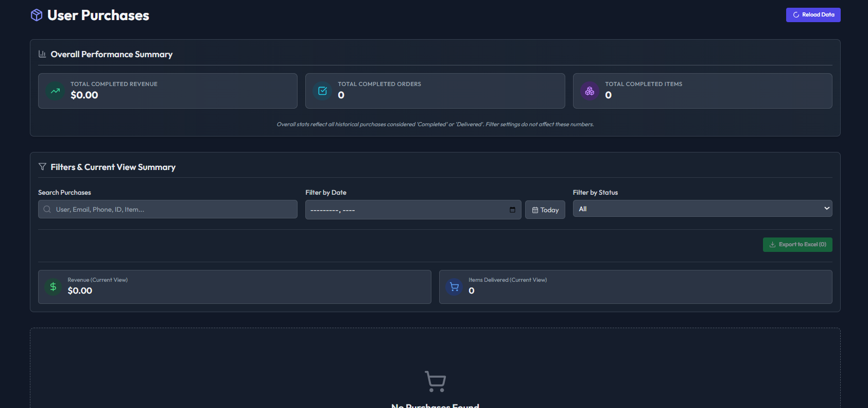Viewport: 868px width, 408px height.
Task: Click the package box icon beside User Purchases
Action: click(37, 15)
